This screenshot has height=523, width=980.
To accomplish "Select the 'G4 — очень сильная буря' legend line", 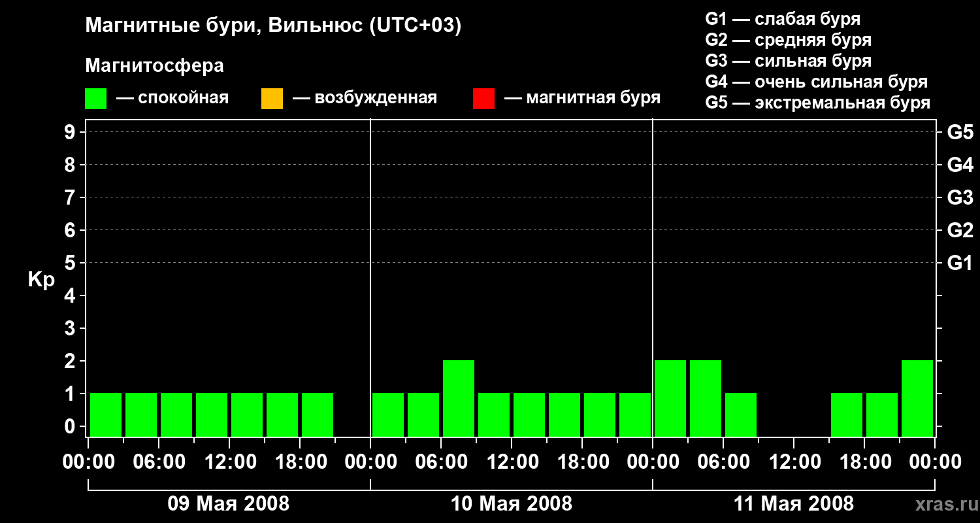I will pyautogui.click(x=816, y=82).
